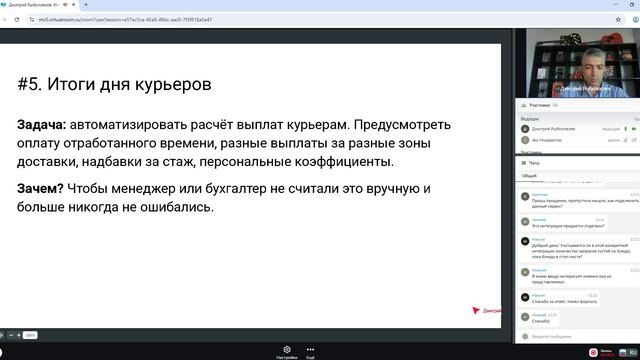Click the browser address bar URL

coord(125,19)
